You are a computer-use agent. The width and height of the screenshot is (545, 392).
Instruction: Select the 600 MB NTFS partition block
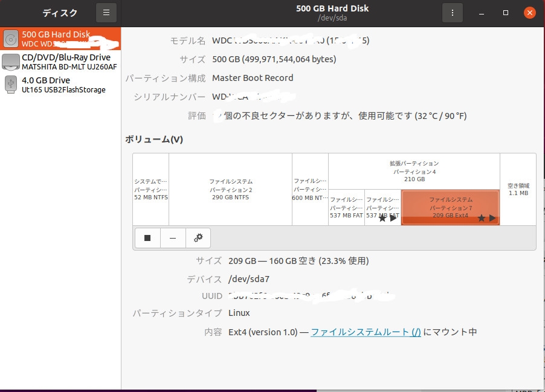[x=310, y=190]
